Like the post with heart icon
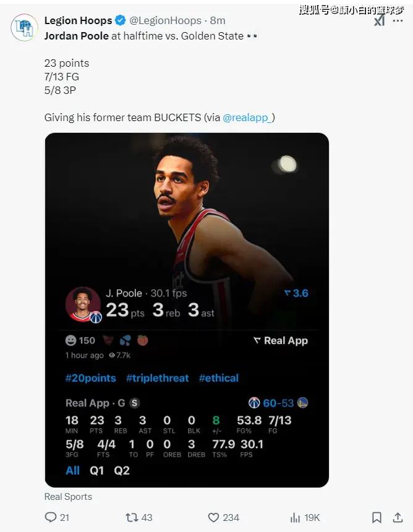 [x=213, y=517]
